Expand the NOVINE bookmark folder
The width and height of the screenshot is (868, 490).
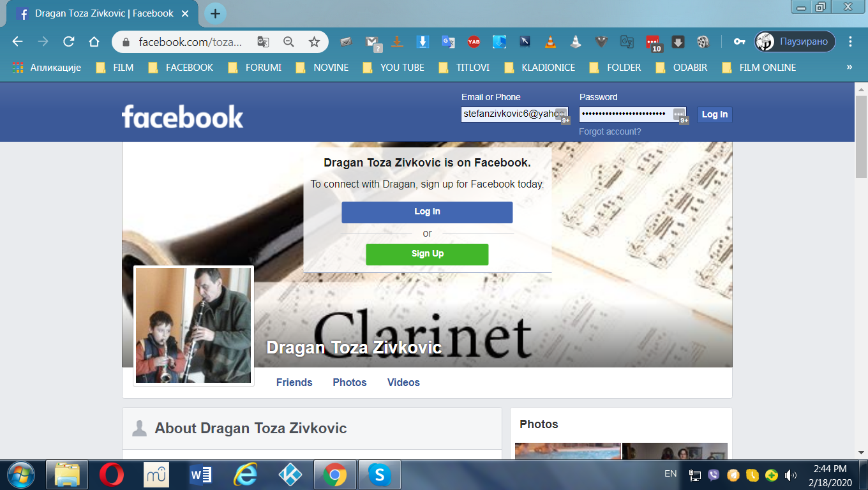322,67
